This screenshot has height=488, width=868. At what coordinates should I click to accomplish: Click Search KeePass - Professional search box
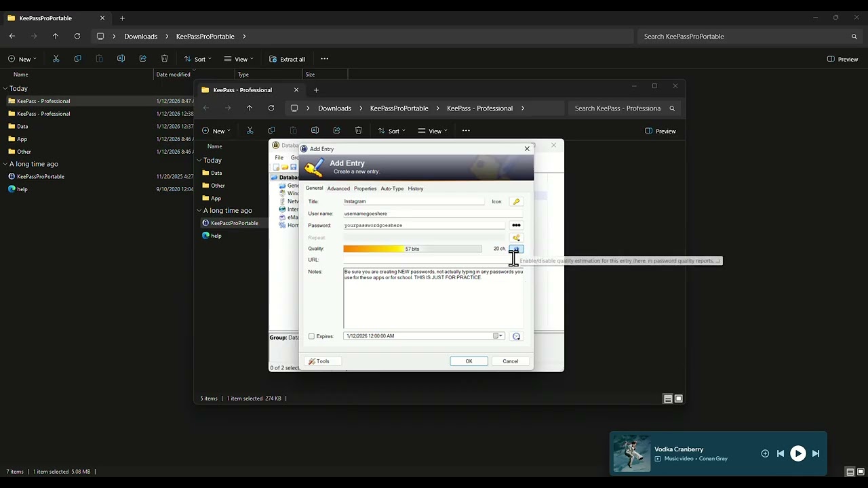click(x=624, y=108)
